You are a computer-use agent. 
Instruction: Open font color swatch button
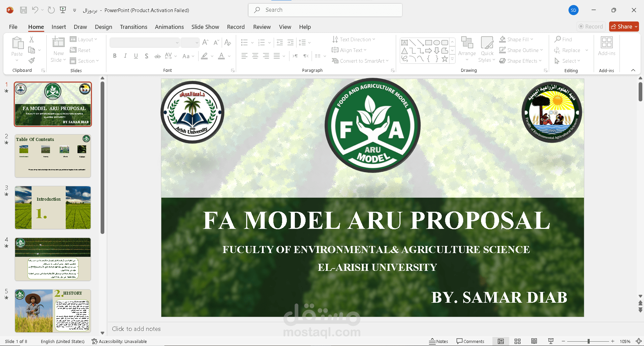coord(221,56)
